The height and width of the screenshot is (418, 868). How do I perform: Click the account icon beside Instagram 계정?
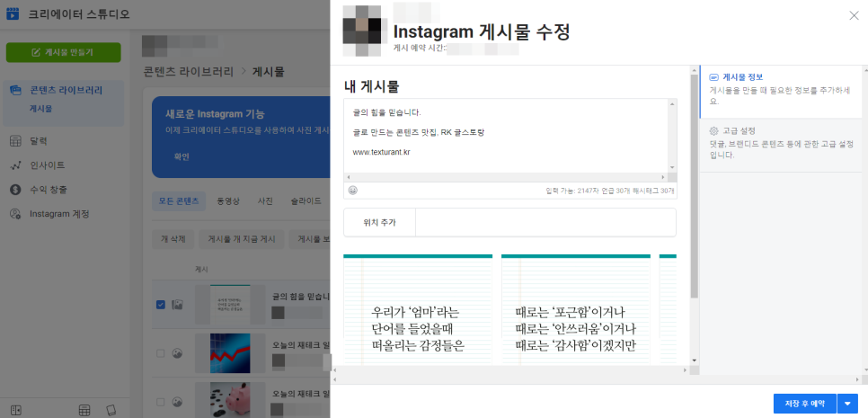15,214
